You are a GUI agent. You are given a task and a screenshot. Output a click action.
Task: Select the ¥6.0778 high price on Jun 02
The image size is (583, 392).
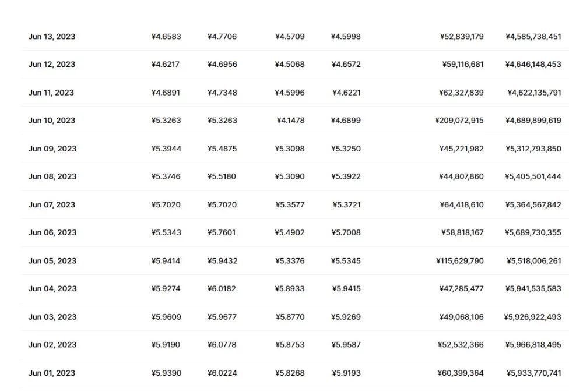(x=222, y=345)
